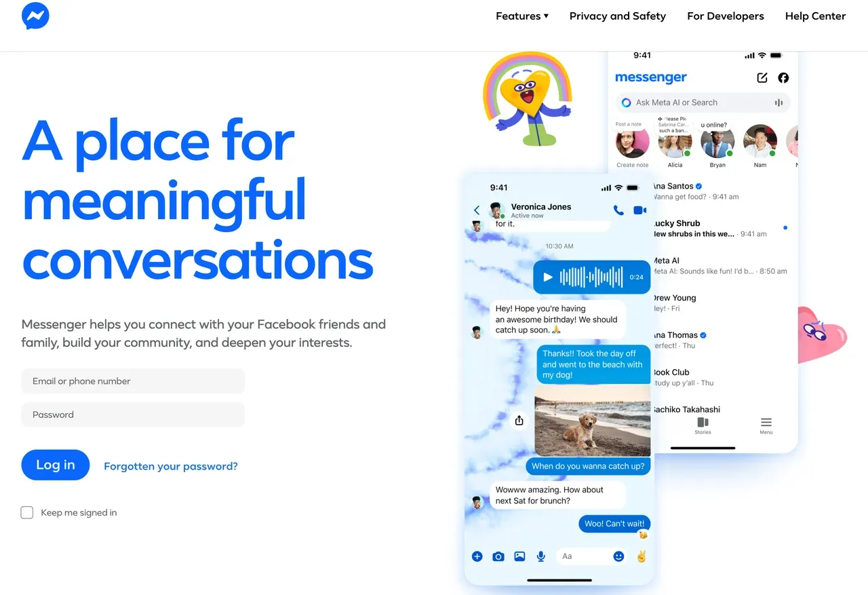Image resolution: width=868 pixels, height=595 pixels.
Task: Open Alicia's story avatar
Action: tap(675, 141)
